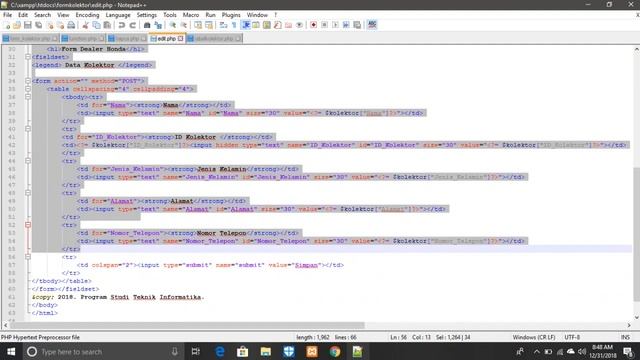Open Folder as Workspace toolbar icon

click(289, 25)
